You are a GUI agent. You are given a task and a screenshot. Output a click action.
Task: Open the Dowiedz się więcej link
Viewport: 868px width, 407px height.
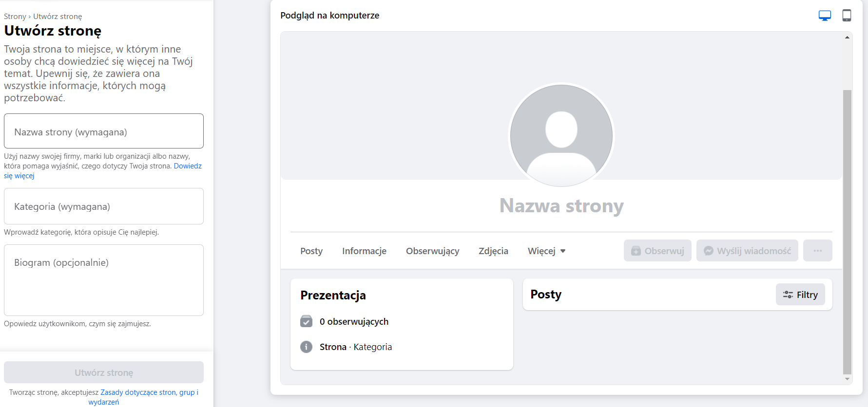point(188,166)
